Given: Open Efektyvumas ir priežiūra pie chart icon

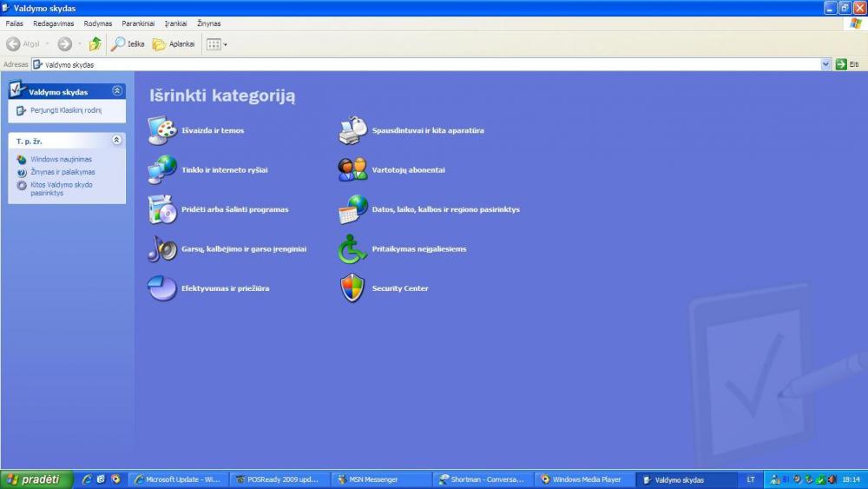Looking at the screenshot, I should [162, 288].
